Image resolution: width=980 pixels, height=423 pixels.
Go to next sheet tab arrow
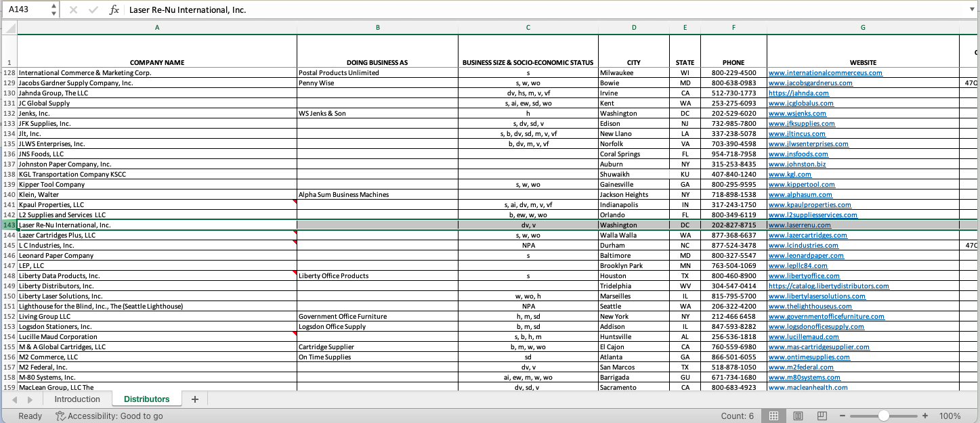click(29, 400)
